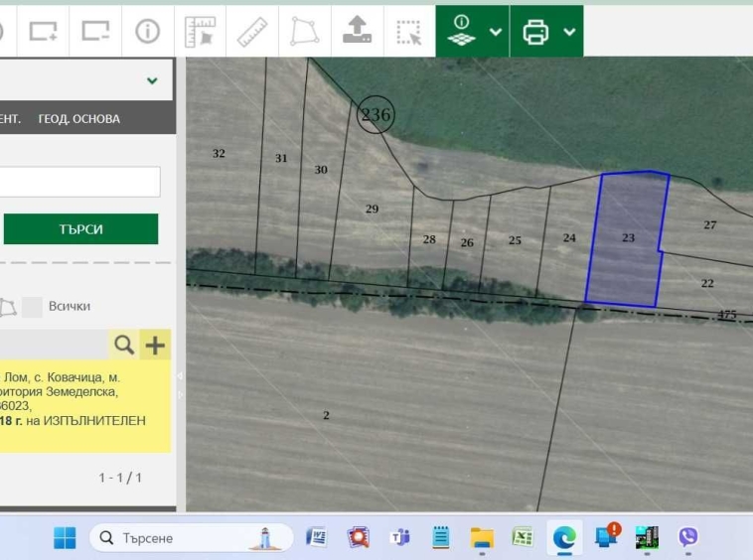Click the polygon icon beside Всички
753x560 pixels.
8,307
